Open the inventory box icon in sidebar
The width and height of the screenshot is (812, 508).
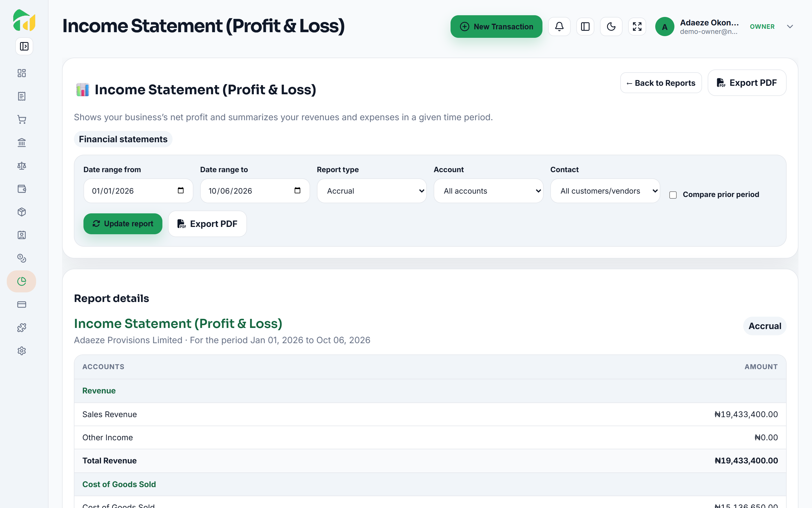(22, 212)
